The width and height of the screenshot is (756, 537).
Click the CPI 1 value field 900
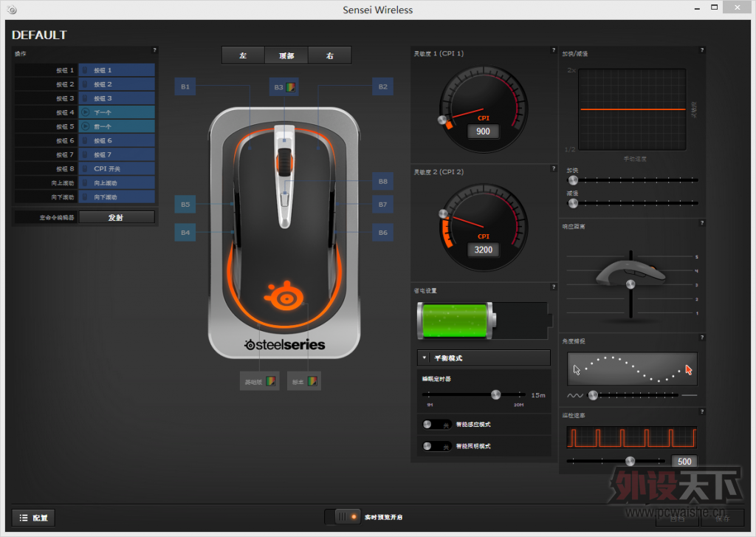click(483, 131)
